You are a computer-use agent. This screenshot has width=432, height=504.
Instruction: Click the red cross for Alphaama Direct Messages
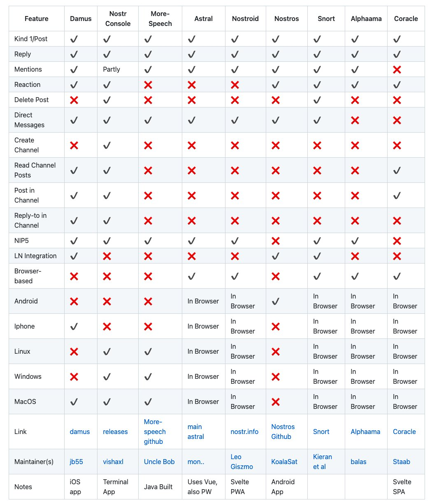pyautogui.click(x=355, y=120)
